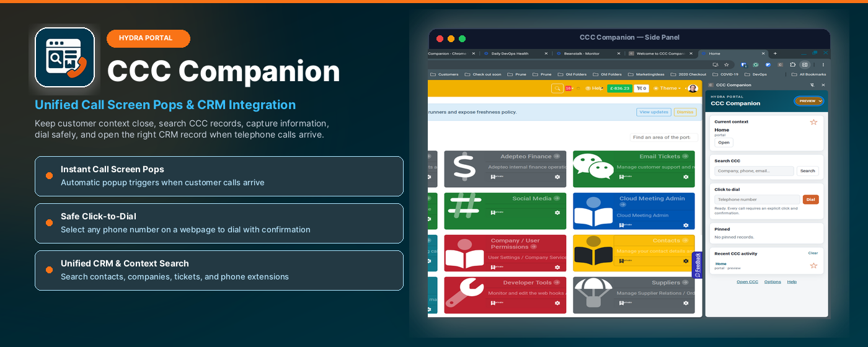The width and height of the screenshot is (868, 347).
Task: Expand the red 16 notifications dropdown
Action: [x=569, y=89]
